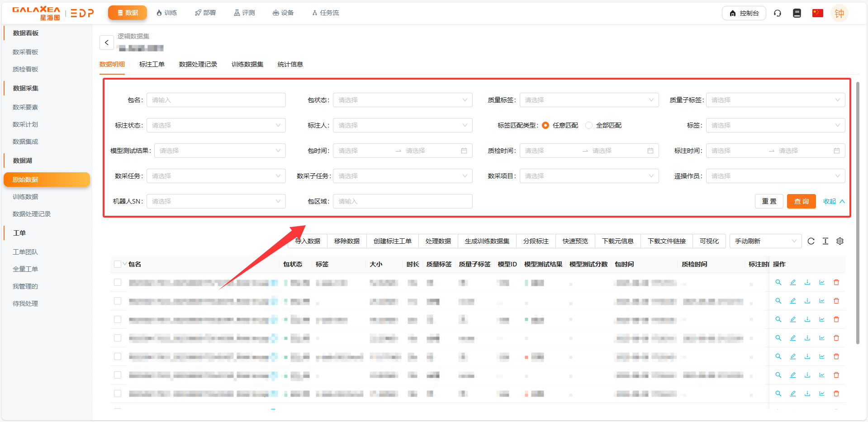Screen dimensions: 868x422
Task: Switch to the 标注工单 tab
Action: (x=152, y=64)
